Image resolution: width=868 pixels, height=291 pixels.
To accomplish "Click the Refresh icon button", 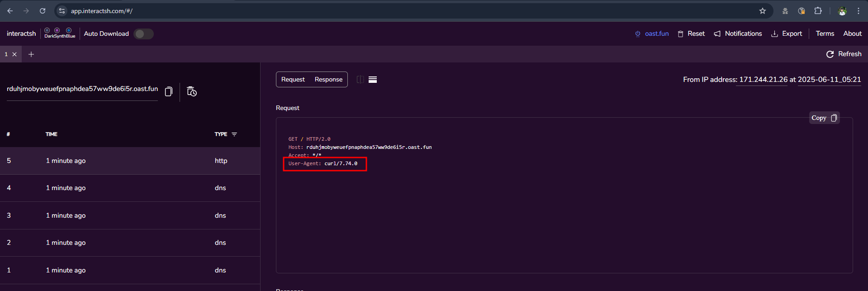I will pos(844,54).
